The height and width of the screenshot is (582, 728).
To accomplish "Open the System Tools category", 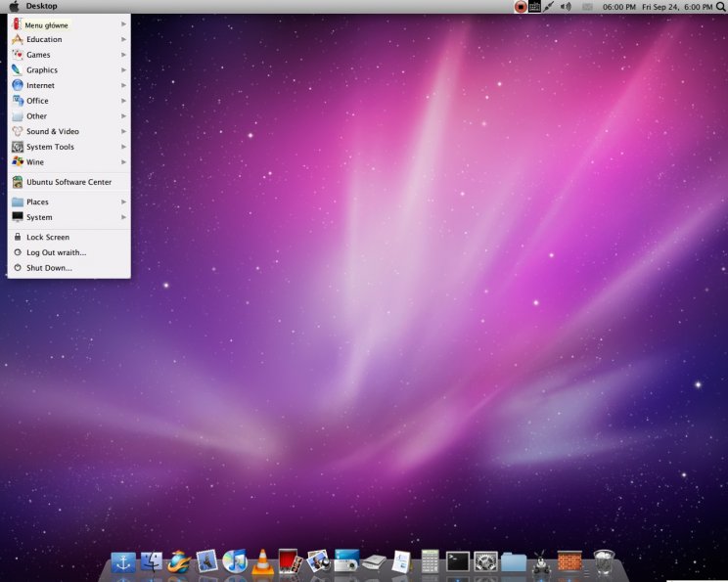I will [69, 147].
